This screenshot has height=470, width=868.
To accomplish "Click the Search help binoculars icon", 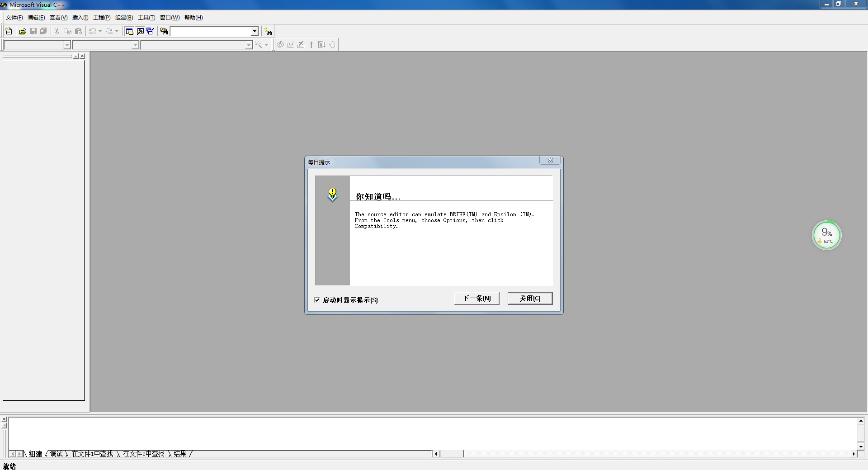I will [x=269, y=31].
